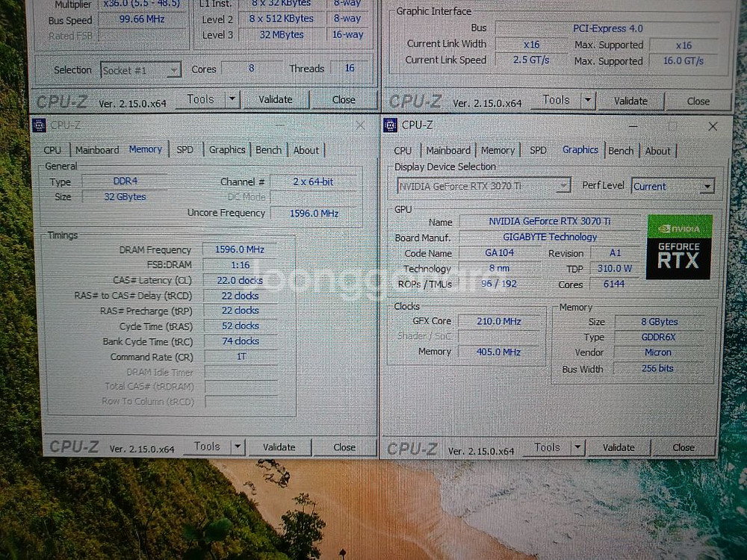The image size is (747, 560).
Task: Click Threads value 16
Action: point(350,68)
